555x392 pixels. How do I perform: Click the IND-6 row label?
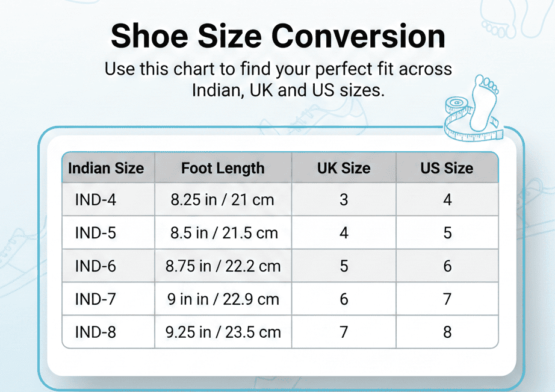tap(96, 266)
